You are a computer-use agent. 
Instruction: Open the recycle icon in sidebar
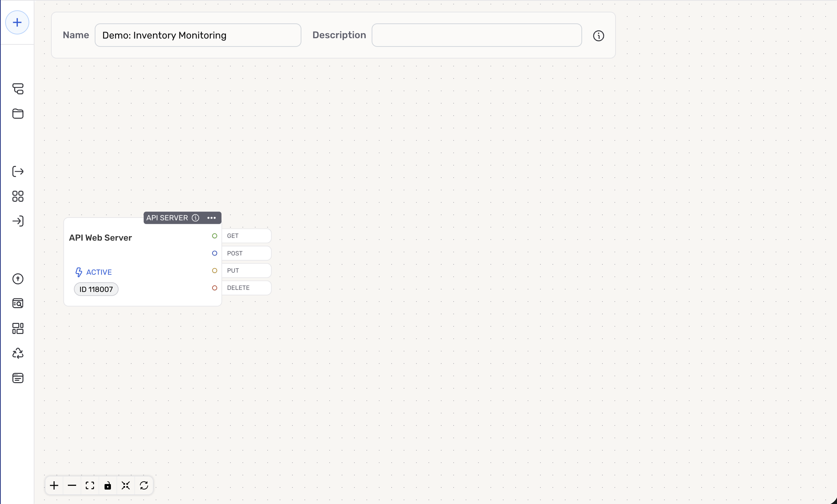tap(18, 353)
